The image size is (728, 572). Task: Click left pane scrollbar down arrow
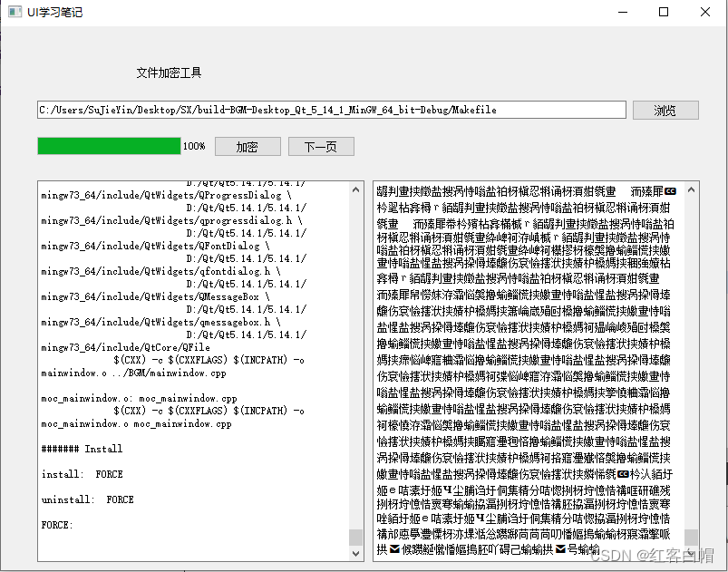click(x=356, y=553)
